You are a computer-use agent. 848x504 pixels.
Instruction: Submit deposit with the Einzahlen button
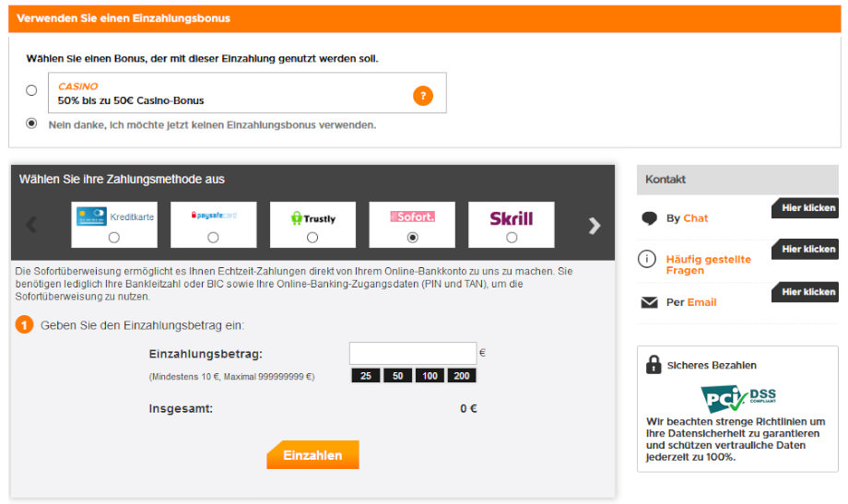pyautogui.click(x=312, y=455)
